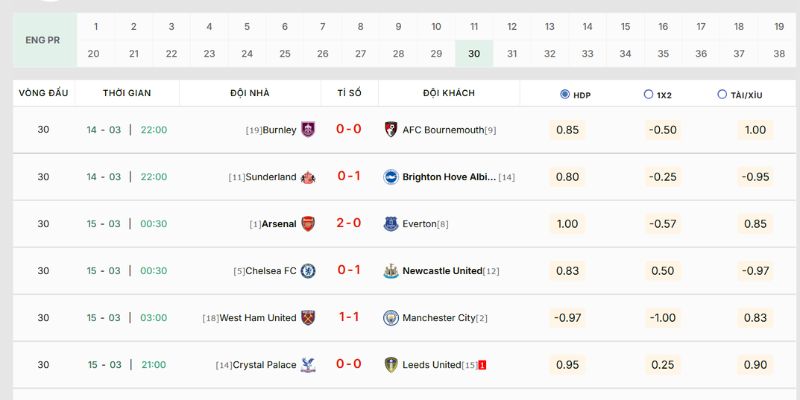Click the Brighton Hove Albion crest
Viewport: 800px width, 400px height.
(x=391, y=177)
